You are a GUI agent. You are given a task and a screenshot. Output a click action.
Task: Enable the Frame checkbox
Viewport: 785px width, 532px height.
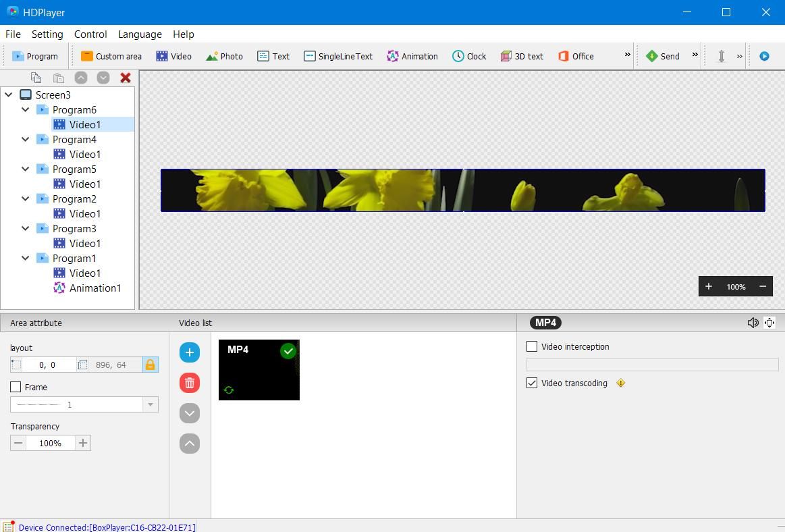click(16, 387)
